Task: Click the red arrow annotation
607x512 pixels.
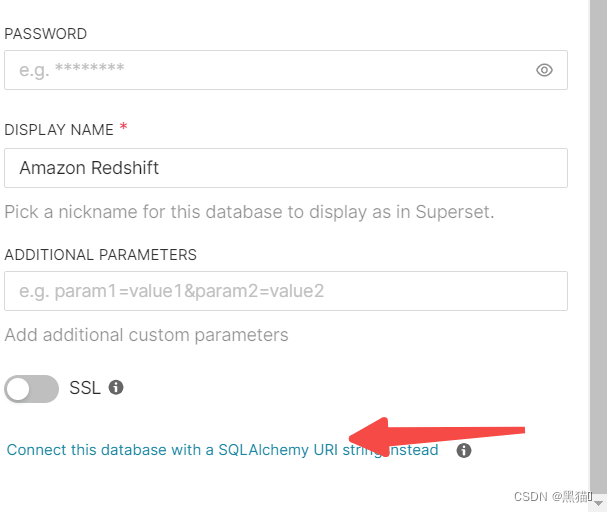Action: pyautogui.click(x=437, y=436)
